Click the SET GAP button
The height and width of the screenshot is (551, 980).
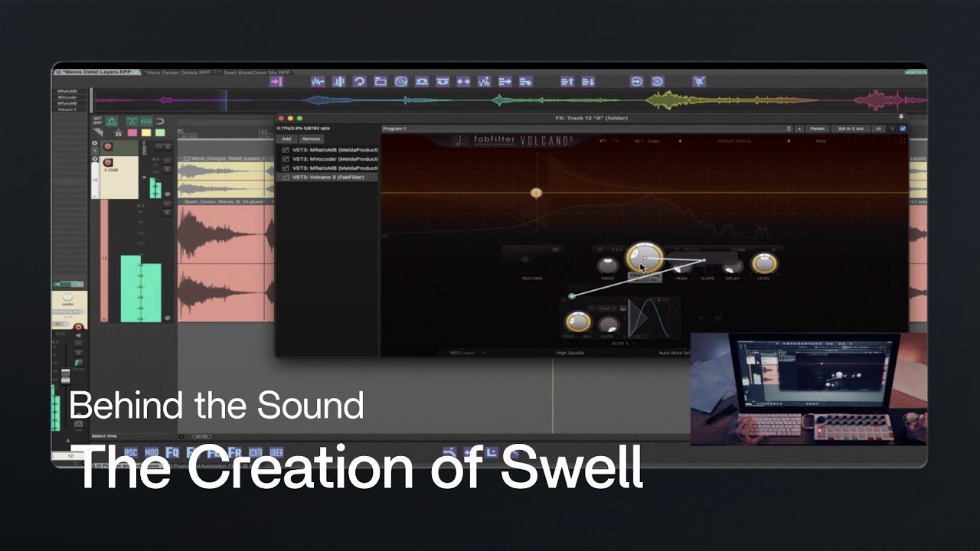point(97,121)
